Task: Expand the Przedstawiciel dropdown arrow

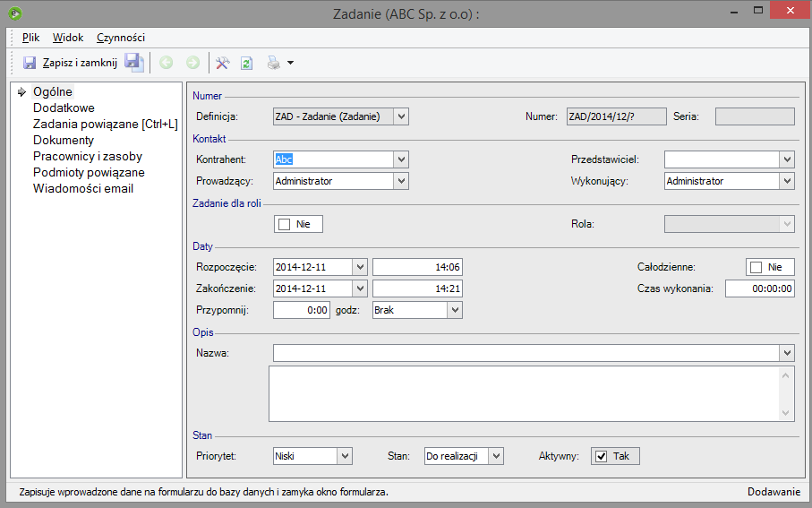Action: [787, 159]
